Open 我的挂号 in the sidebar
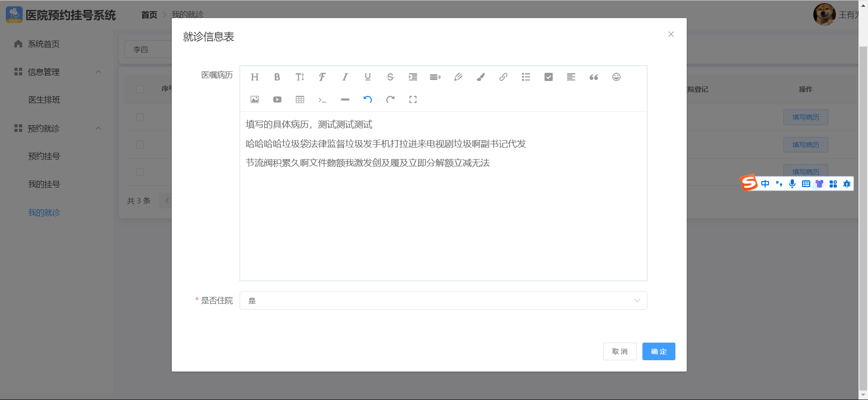 pos(44,184)
